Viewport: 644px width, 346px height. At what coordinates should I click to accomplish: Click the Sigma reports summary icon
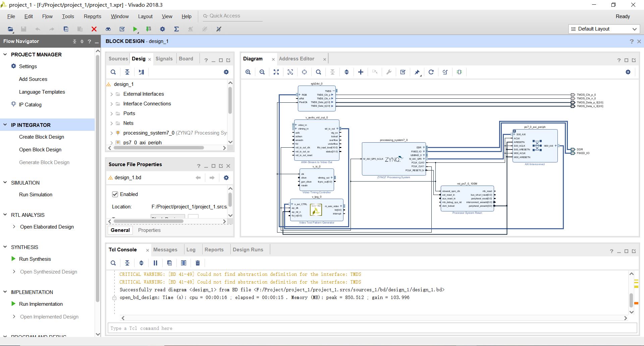(x=176, y=29)
